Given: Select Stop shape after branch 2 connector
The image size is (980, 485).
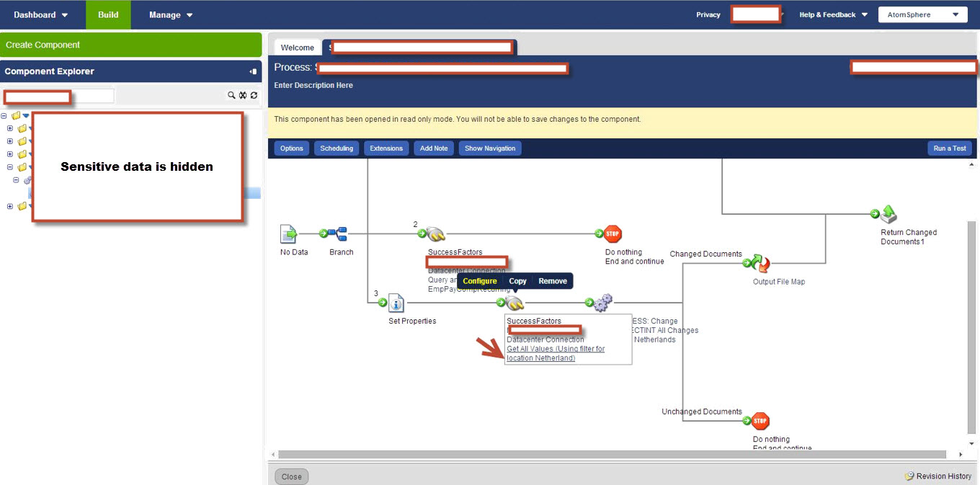Looking at the screenshot, I should point(612,233).
